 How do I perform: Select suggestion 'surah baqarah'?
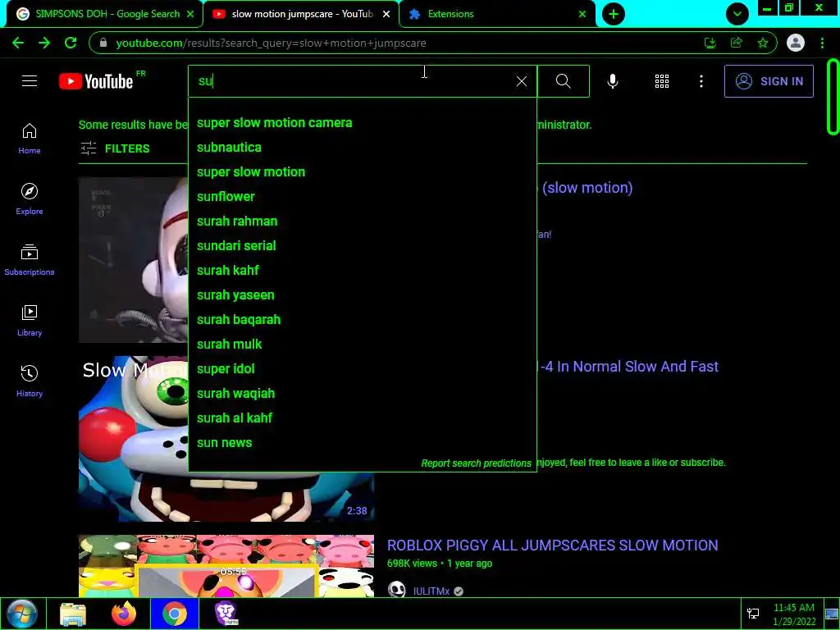(362, 320)
